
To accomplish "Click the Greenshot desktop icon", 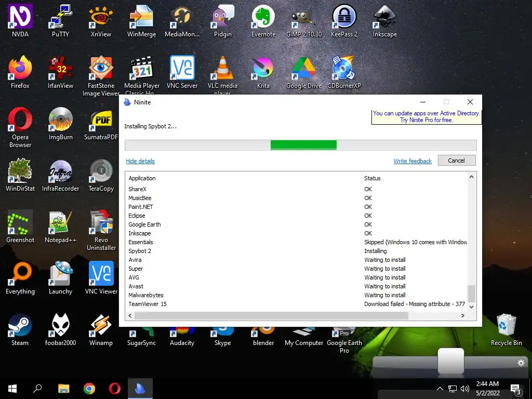I will pos(20,227).
